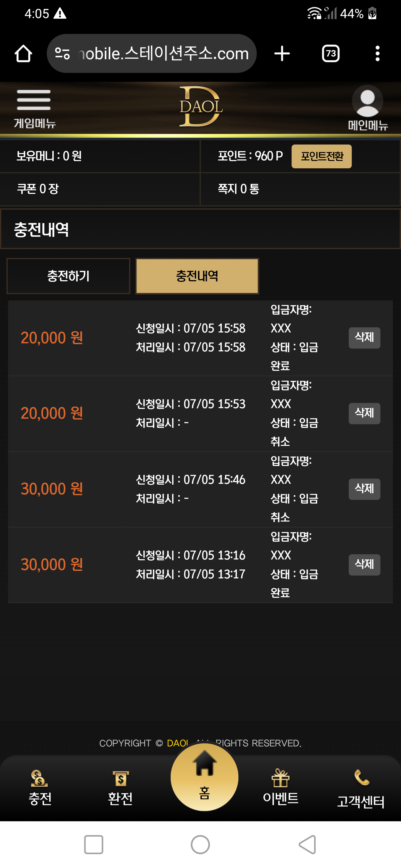Tap the DAOL logo
401x868 pixels.
[201, 107]
